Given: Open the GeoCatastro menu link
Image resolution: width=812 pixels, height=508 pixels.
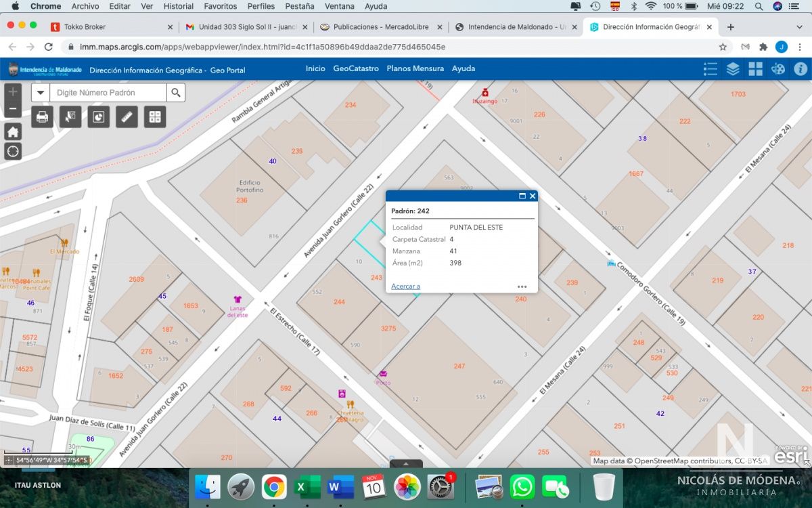Looking at the screenshot, I should click(356, 68).
